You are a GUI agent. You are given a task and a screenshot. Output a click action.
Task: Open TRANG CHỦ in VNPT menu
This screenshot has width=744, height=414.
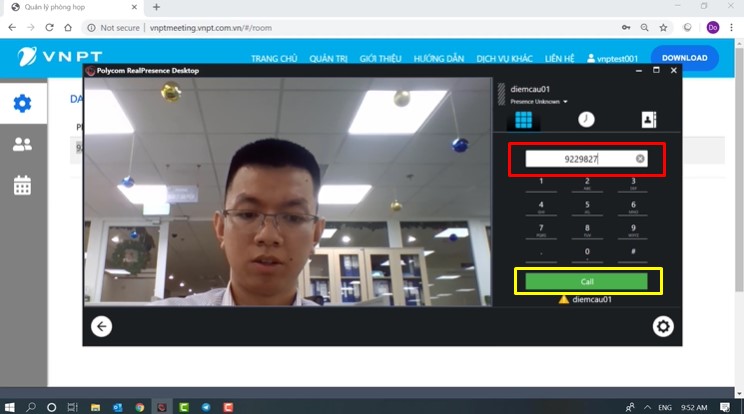tap(274, 59)
